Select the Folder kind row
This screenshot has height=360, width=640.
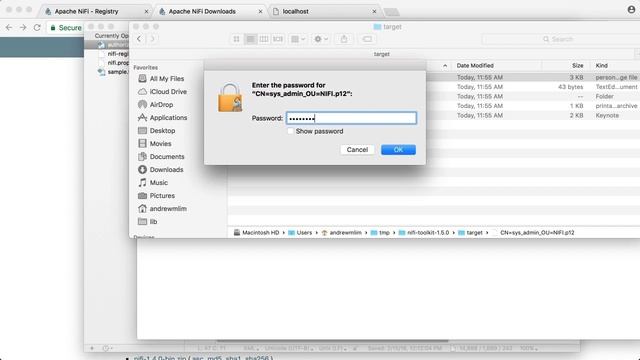(x=433, y=96)
